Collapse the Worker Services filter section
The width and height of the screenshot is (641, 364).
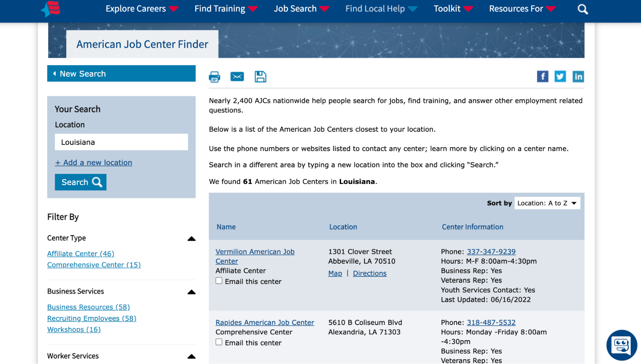[191, 356]
